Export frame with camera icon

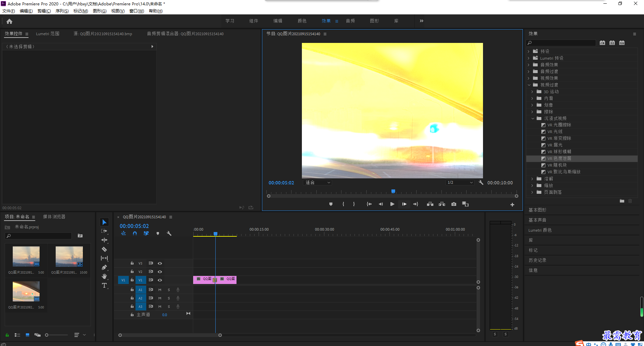454,204
